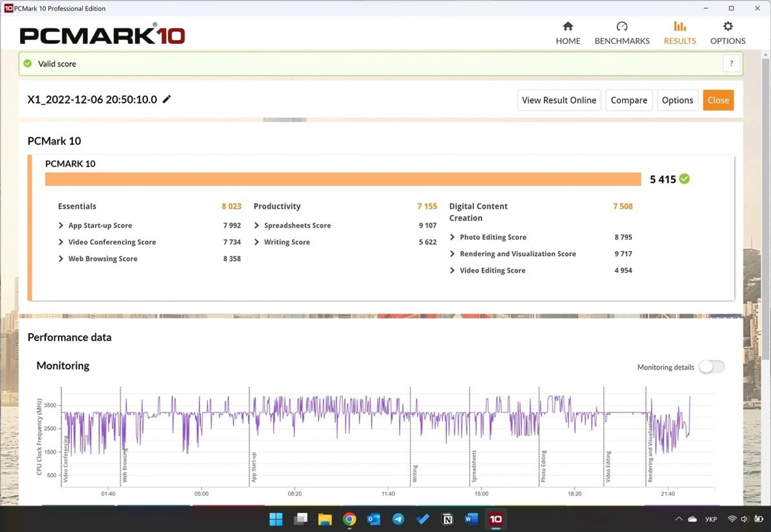The height and width of the screenshot is (532, 771).
Task: Open the Windows Start menu
Action: tap(276, 519)
